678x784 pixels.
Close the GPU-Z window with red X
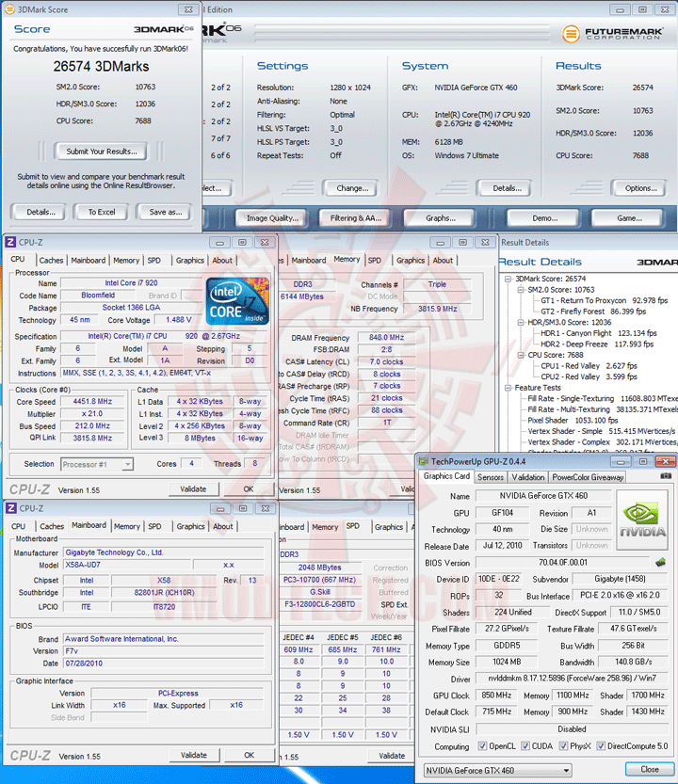tap(665, 461)
